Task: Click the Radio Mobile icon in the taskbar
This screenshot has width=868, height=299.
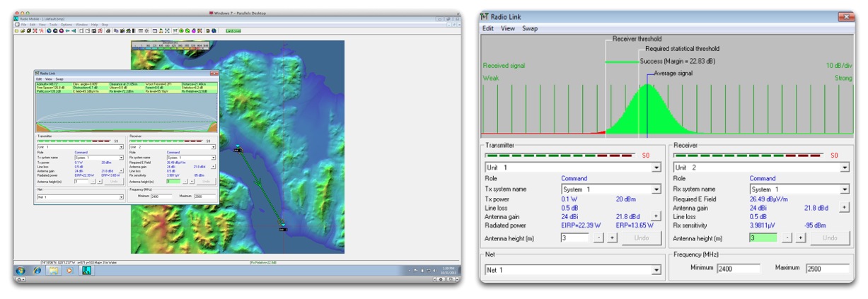Action: (86, 271)
